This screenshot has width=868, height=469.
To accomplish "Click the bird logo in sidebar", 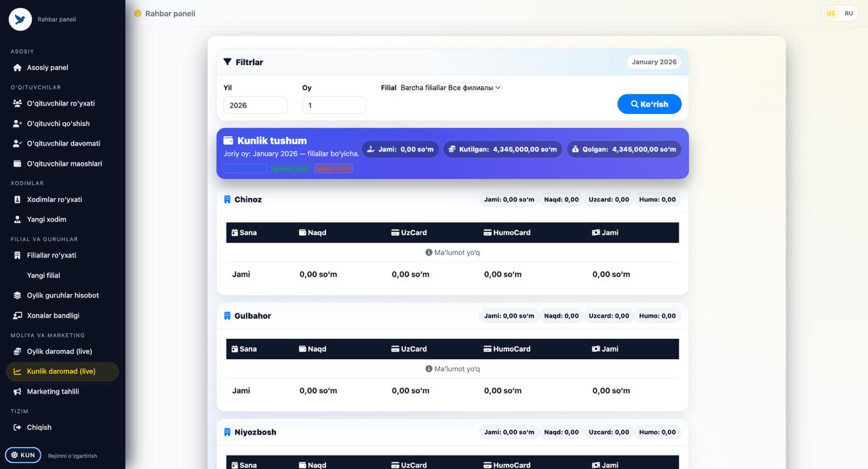I will click(x=20, y=20).
